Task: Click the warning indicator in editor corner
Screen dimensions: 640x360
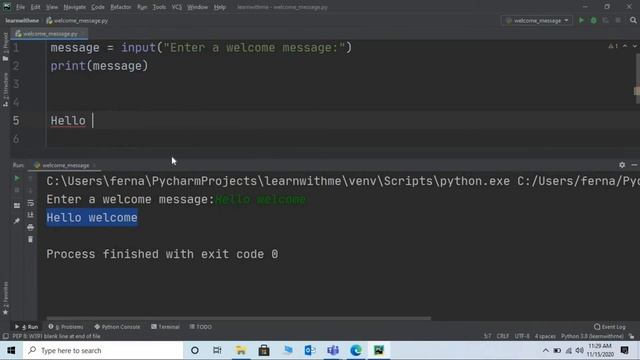Action: (x=613, y=46)
